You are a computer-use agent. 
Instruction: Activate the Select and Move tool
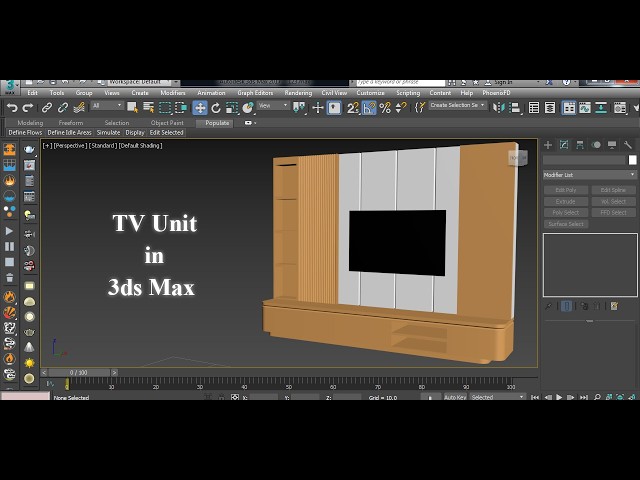tap(200, 108)
